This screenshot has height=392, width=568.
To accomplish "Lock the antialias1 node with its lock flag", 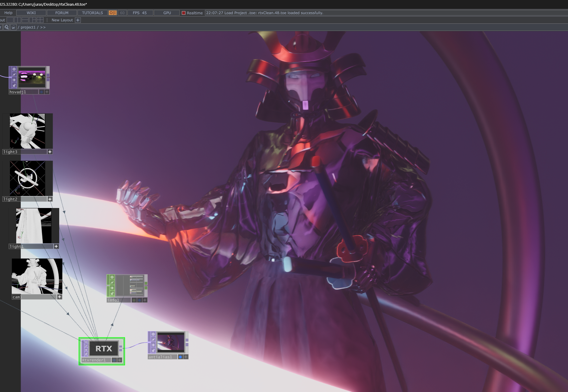I will pyautogui.click(x=153, y=350).
